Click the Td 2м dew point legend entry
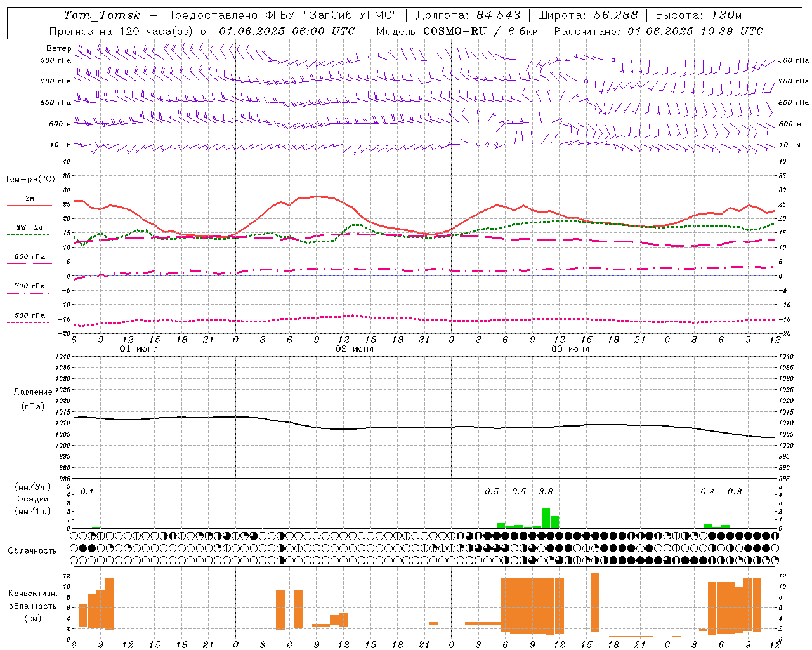Image resolution: width=812 pixels, height=650 pixels. click(29, 228)
